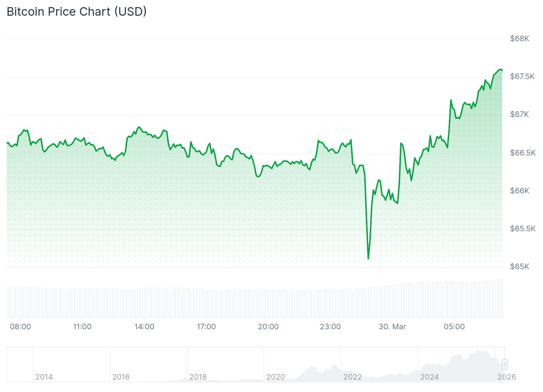Image resolution: width=543 pixels, height=392 pixels.
Task: Click the $67.5K y-axis label
Action: coord(522,76)
